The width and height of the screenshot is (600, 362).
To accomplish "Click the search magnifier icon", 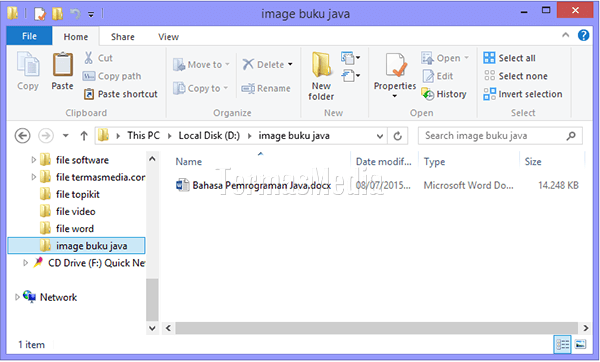I will pyautogui.click(x=571, y=136).
